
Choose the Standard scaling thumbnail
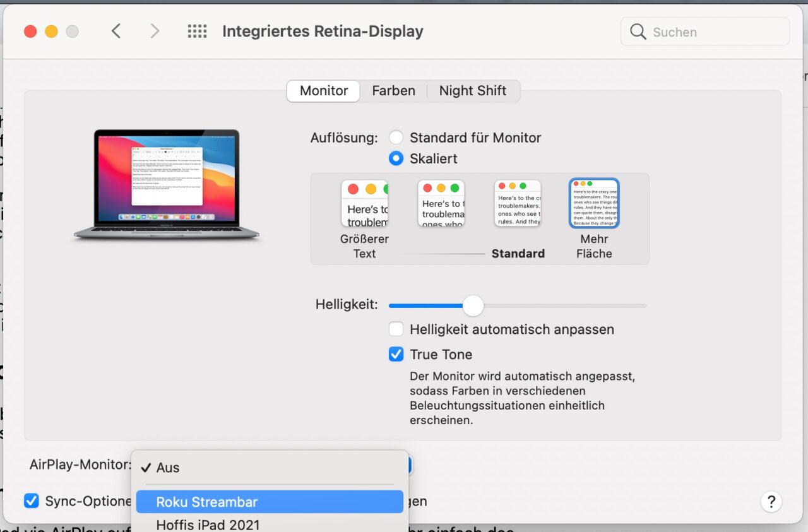click(518, 203)
